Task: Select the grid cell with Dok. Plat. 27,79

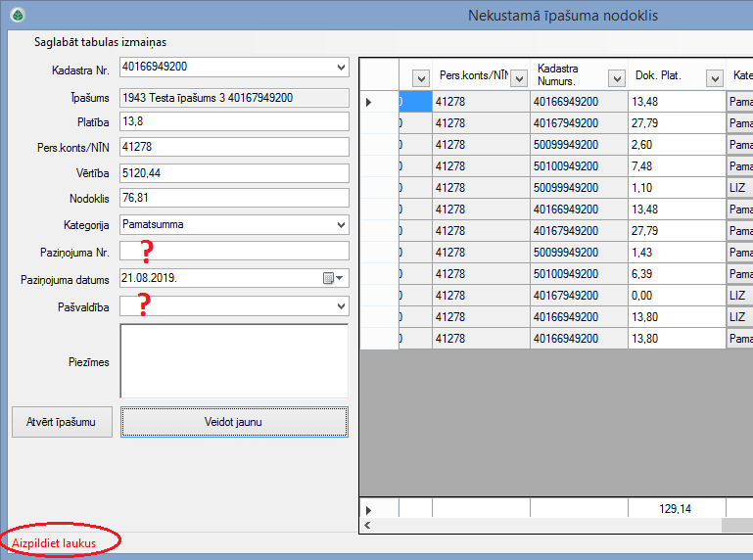Action: 676,122
